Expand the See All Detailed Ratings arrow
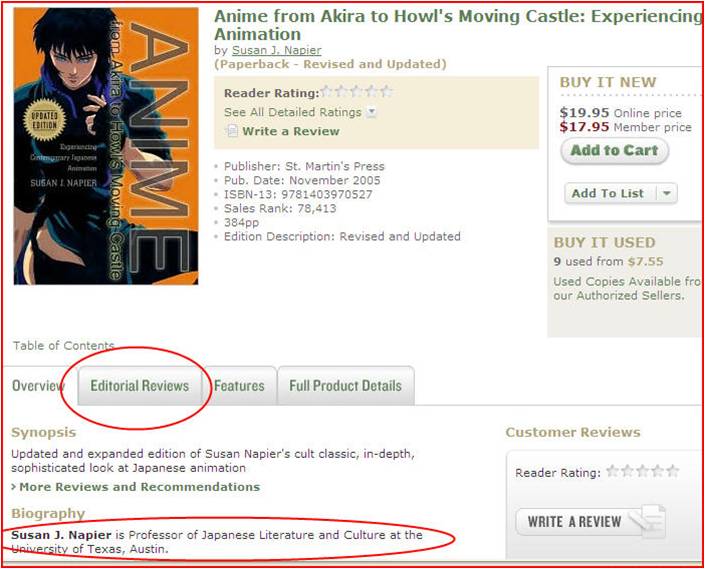705x569 pixels. (371, 112)
